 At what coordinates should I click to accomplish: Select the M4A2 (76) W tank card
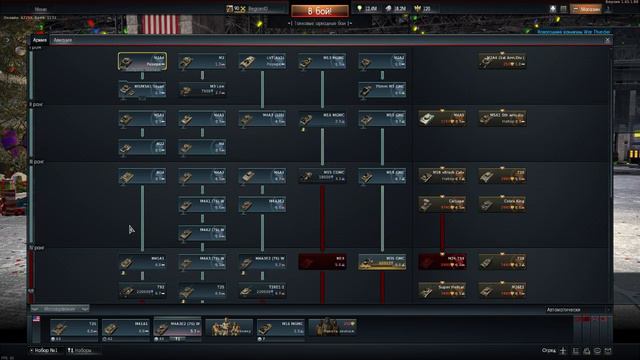[x=202, y=233]
